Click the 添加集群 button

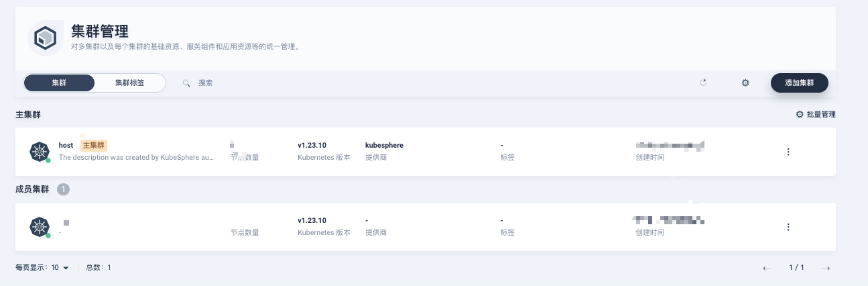coord(799,83)
